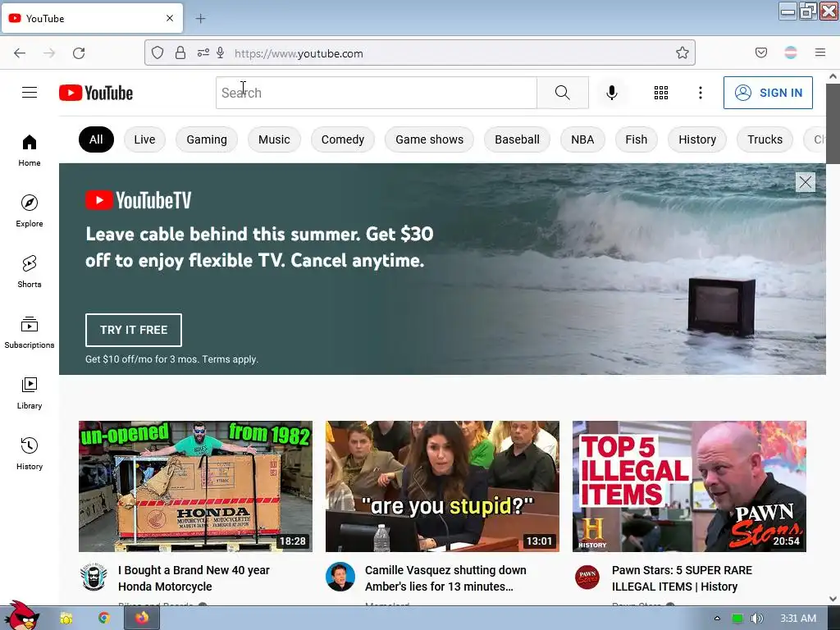Click the SIGN IN button
This screenshot has width=840, height=630.
click(x=768, y=93)
